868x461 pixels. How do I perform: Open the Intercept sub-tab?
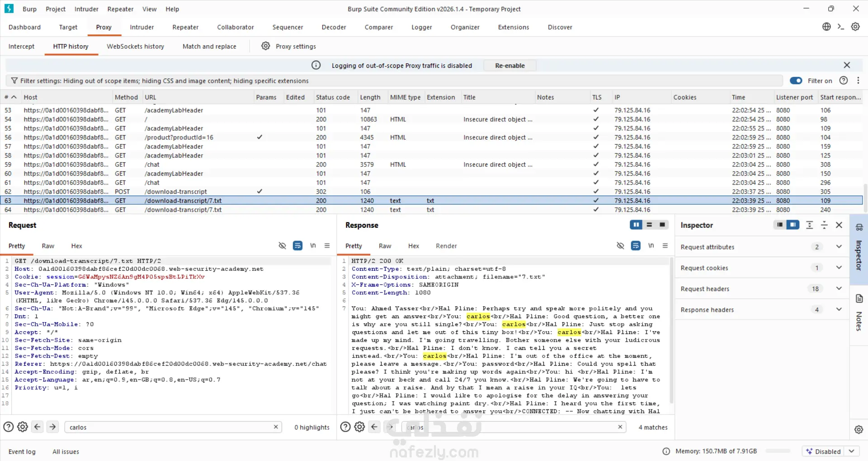pos(21,46)
